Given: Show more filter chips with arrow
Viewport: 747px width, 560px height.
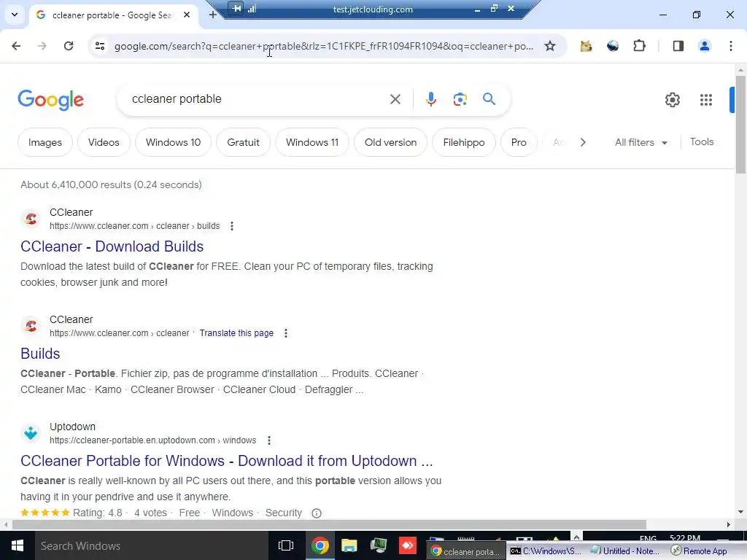Looking at the screenshot, I should (583, 142).
